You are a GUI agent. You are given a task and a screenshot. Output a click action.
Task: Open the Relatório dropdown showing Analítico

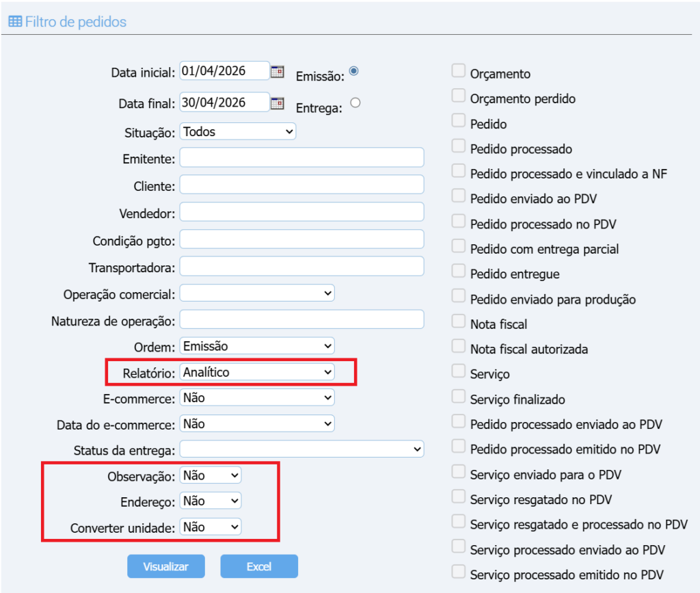pyautogui.click(x=257, y=371)
